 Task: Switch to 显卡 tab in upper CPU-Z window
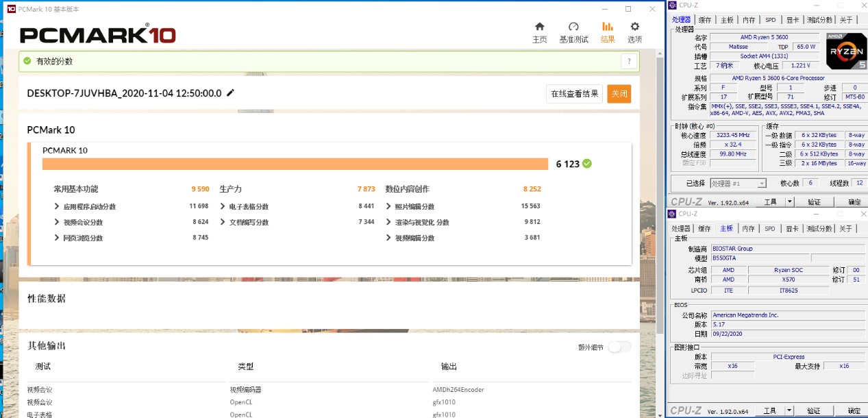(x=793, y=20)
